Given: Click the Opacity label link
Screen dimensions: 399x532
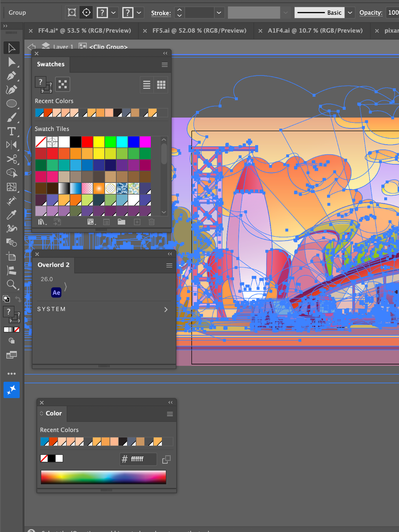Looking at the screenshot, I should click(x=371, y=12).
